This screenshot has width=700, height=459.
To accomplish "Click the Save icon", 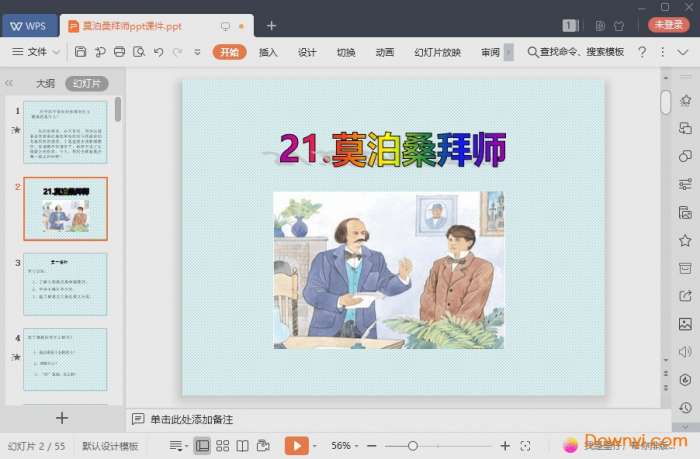I will pyautogui.click(x=80, y=52).
